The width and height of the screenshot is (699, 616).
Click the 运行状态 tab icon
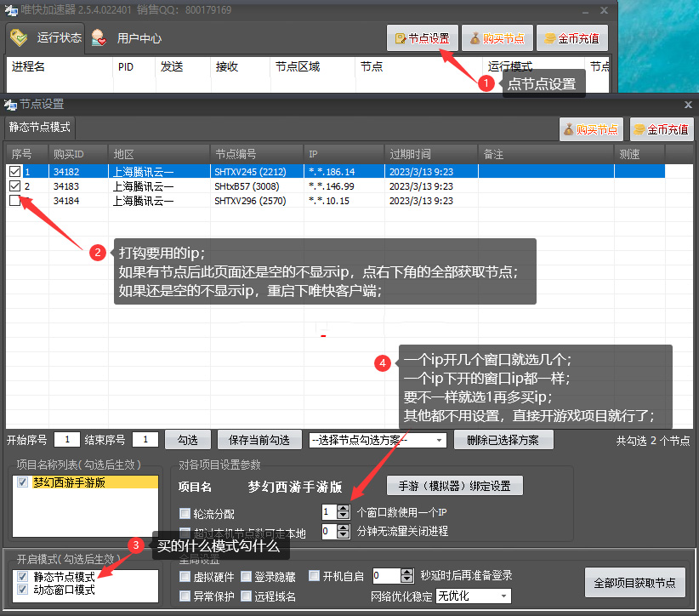pyautogui.click(x=19, y=38)
